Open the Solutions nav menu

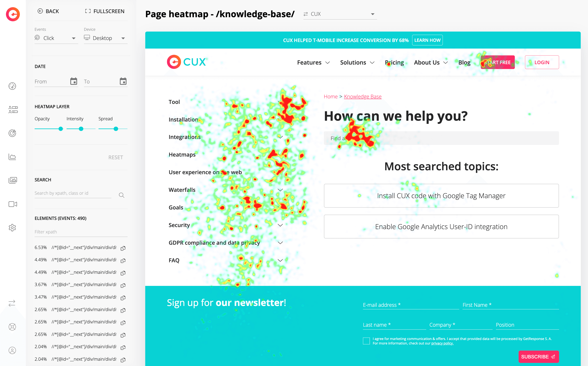[x=357, y=63]
